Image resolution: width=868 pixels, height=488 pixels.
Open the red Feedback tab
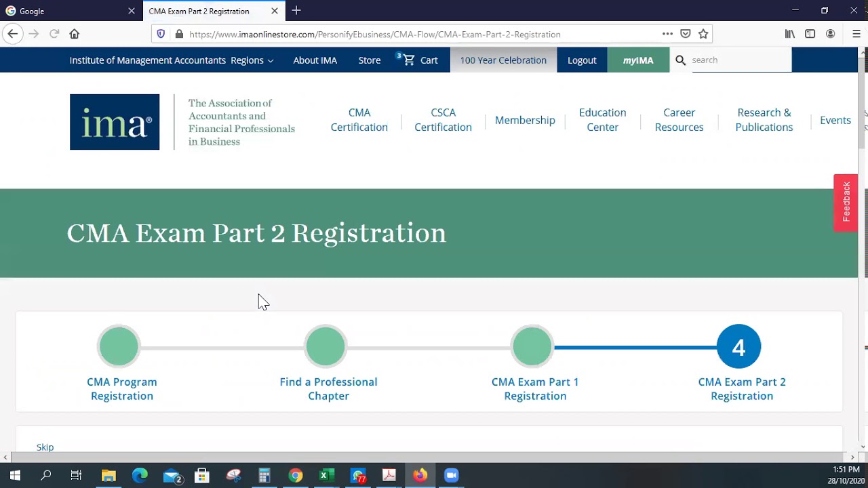(846, 203)
